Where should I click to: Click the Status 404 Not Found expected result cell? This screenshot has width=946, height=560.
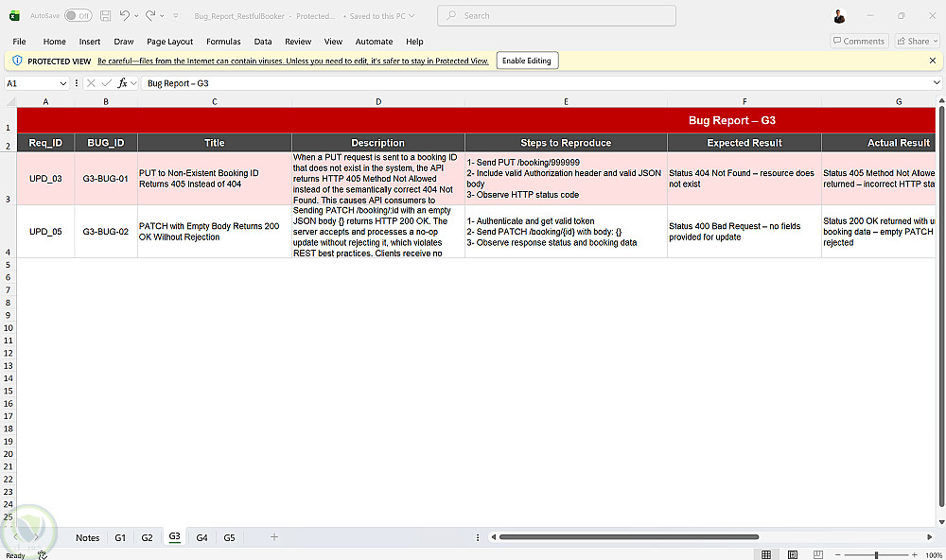(744, 179)
